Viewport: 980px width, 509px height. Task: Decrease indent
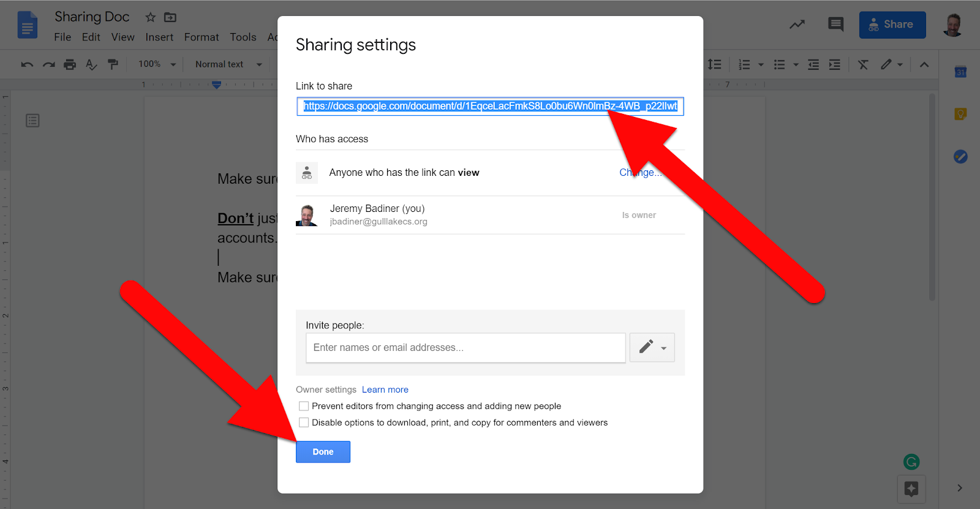[813, 64]
